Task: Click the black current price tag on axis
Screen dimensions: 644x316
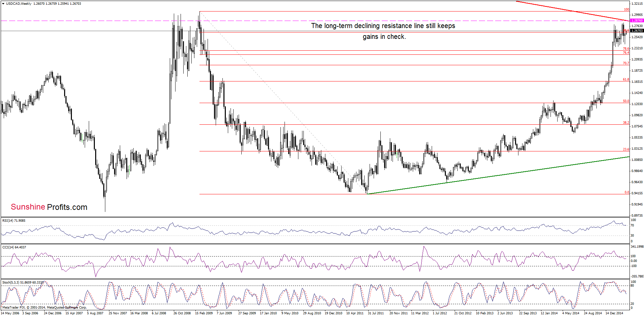Action: pos(637,31)
